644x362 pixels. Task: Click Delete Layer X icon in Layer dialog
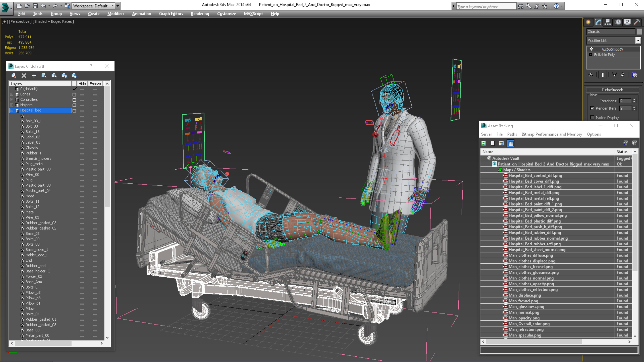pos(24,76)
